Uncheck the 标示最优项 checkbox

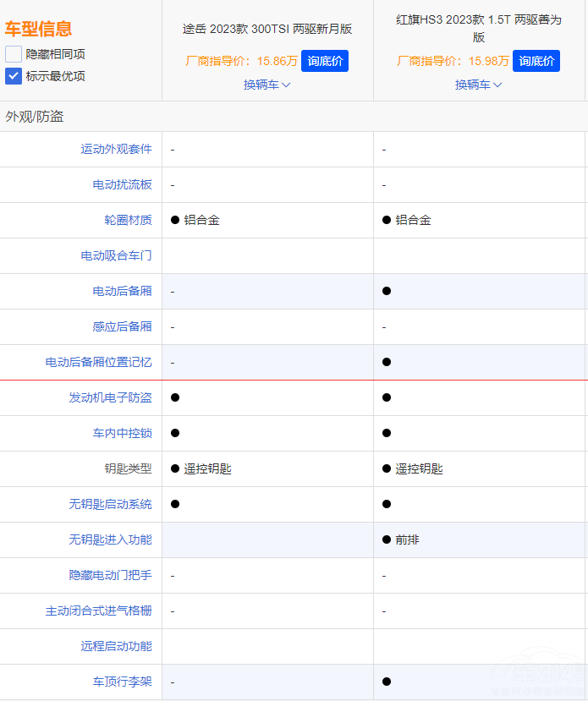(14, 76)
